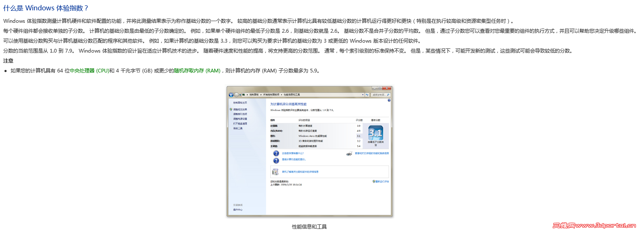This screenshot has width=644, height=231.
Task: Click the subscore 3.9 for the processor
Action: (x=358, y=126)
